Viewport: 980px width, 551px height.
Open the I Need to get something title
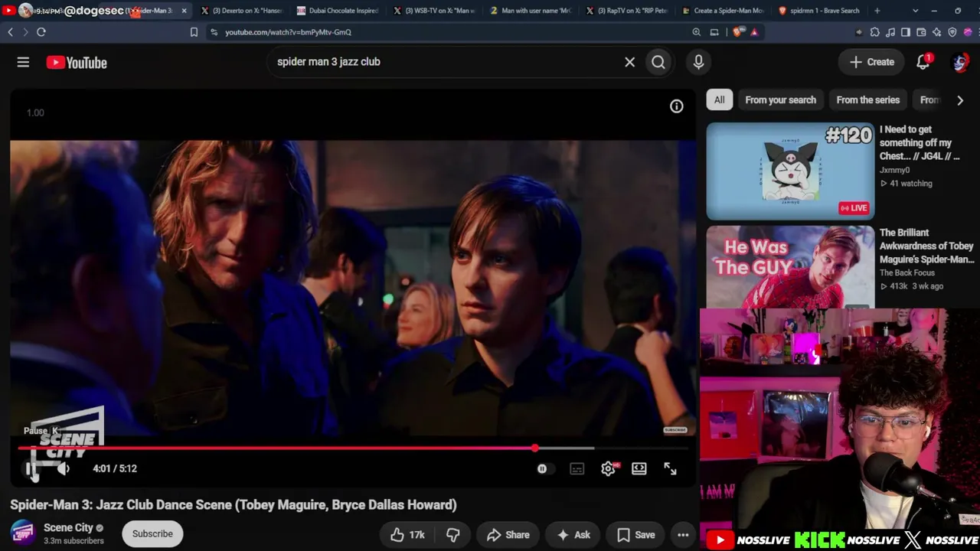click(x=919, y=143)
